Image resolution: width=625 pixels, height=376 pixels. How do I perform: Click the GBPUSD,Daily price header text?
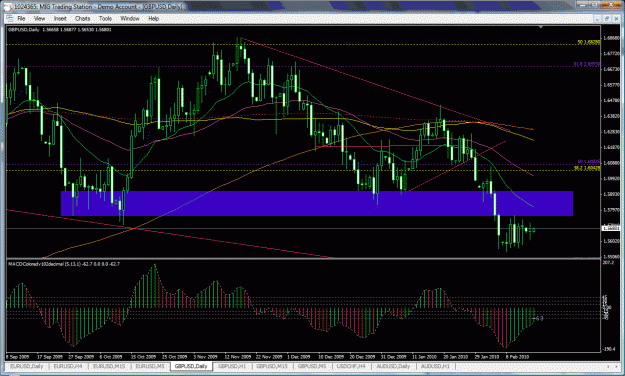[x=60, y=30]
